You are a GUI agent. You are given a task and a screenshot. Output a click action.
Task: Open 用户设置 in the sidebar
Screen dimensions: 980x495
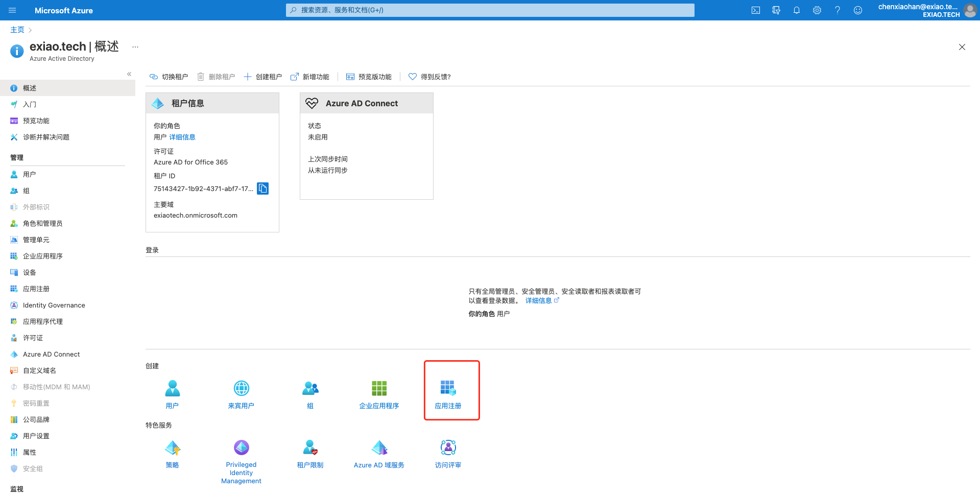coord(67,436)
